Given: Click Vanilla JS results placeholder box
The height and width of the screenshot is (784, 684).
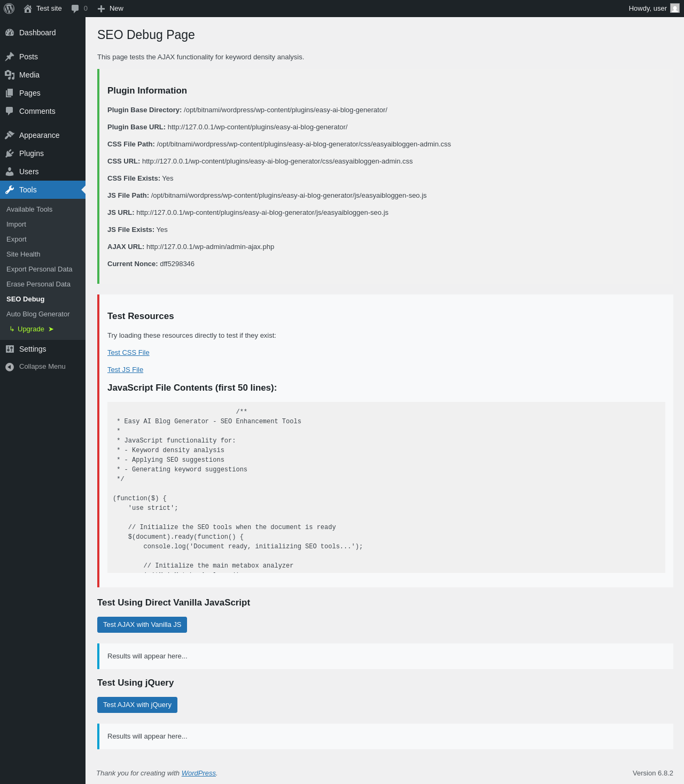Looking at the screenshot, I should (x=385, y=656).
